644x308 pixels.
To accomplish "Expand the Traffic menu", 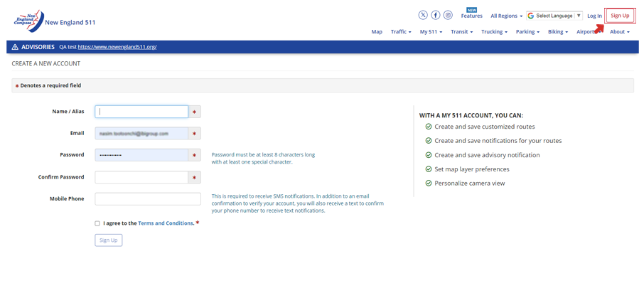I will coord(401,32).
